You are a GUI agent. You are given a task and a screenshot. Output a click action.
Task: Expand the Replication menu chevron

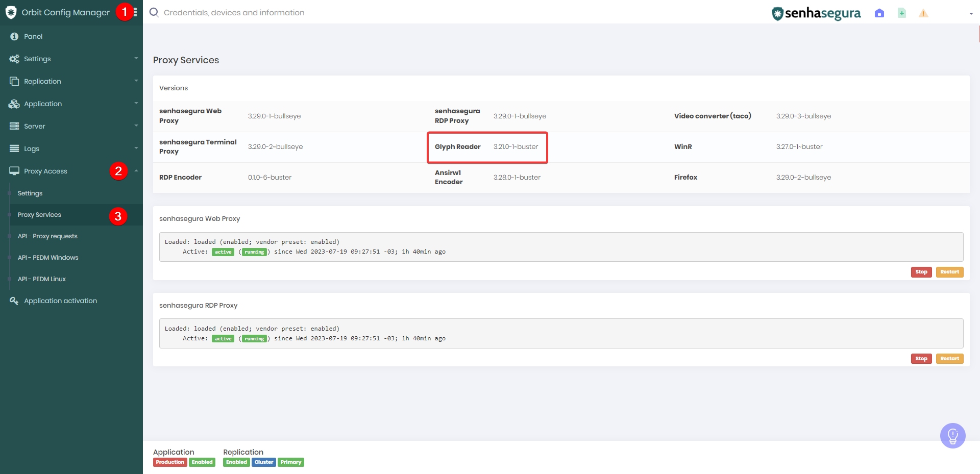tap(136, 81)
